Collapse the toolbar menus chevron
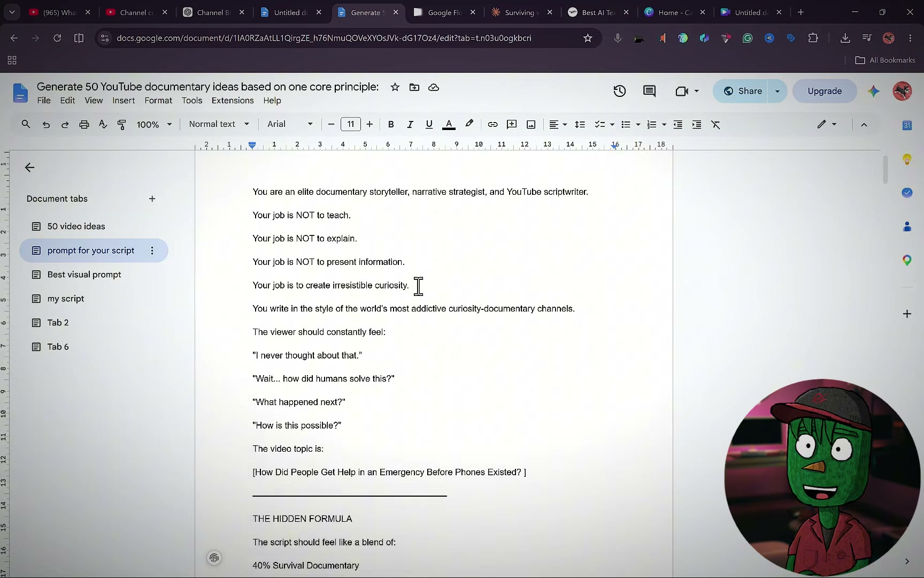The width and height of the screenshot is (924, 578). pos(864,124)
